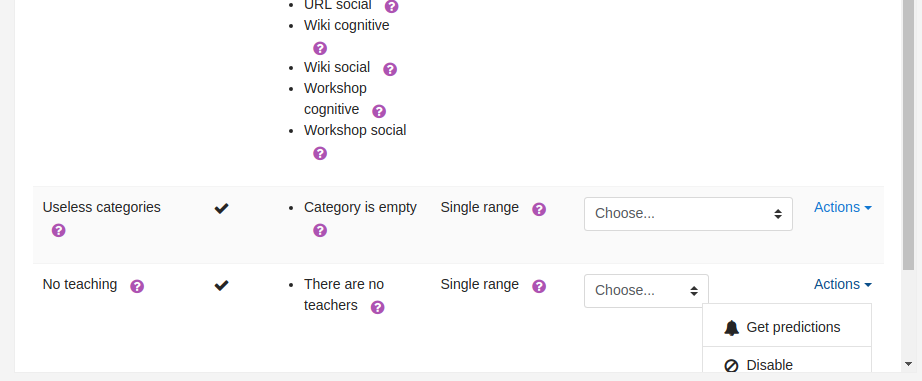This screenshot has height=381, width=922.
Task: Open help icon next to No teaching
Action: click(137, 286)
